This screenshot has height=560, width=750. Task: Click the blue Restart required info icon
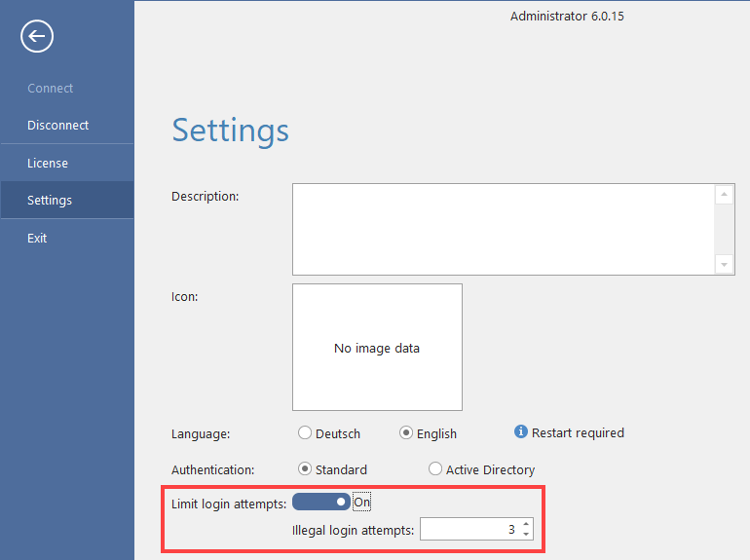pyautogui.click(x=521, y=432)
